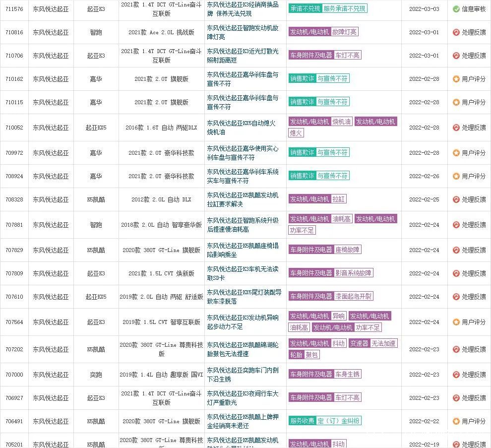Click 轮胎 鼓包 tag in row 707202
The width and height of the screenshot is (491, 448).
[x=304, y=355]
